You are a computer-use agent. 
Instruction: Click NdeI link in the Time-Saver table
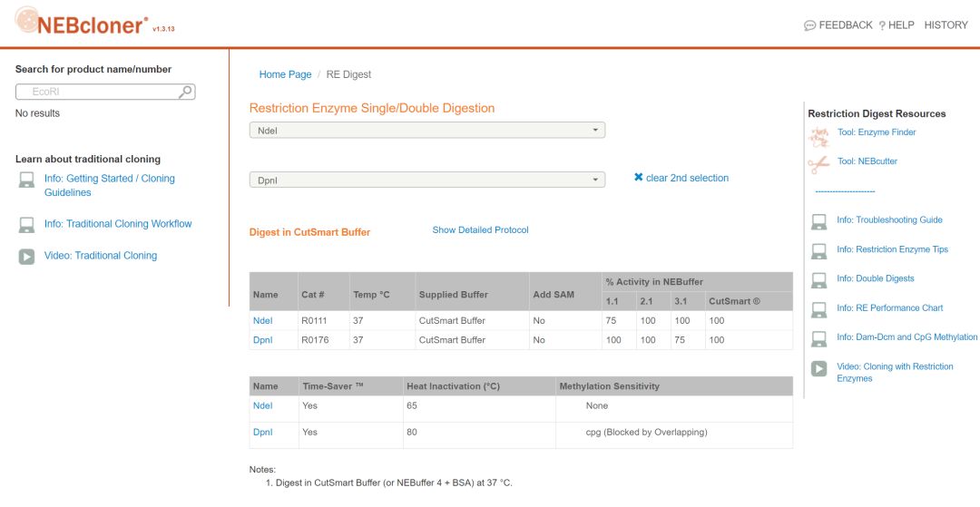click(x=262, y=405)
